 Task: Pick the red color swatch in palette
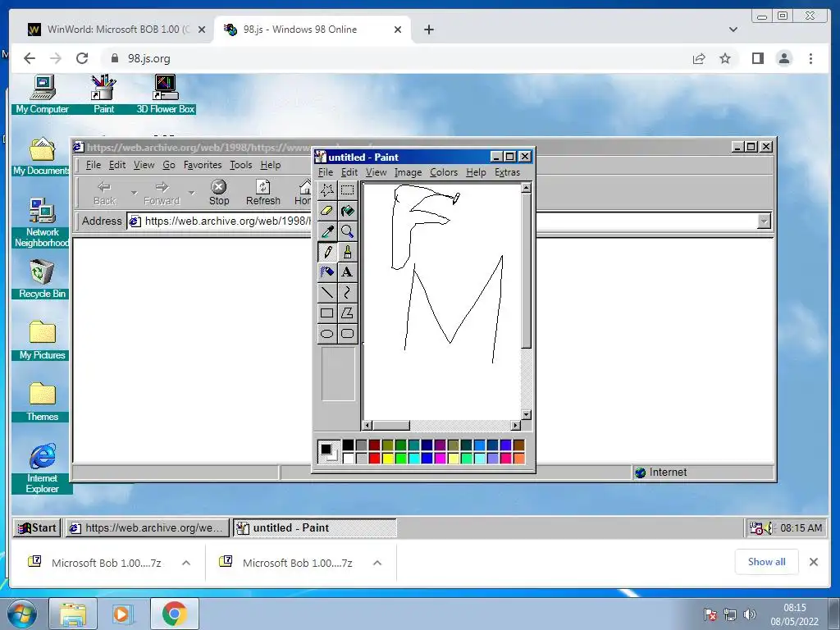coord(374,458)
